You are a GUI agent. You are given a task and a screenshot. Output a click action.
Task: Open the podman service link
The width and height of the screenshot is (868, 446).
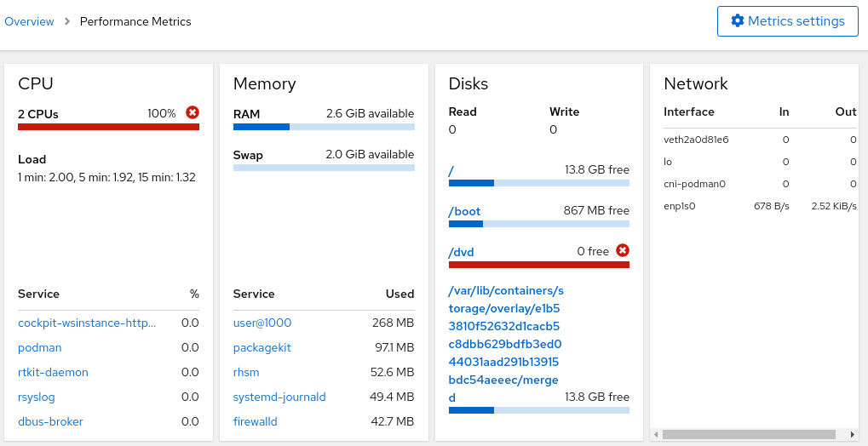(39, 347)
